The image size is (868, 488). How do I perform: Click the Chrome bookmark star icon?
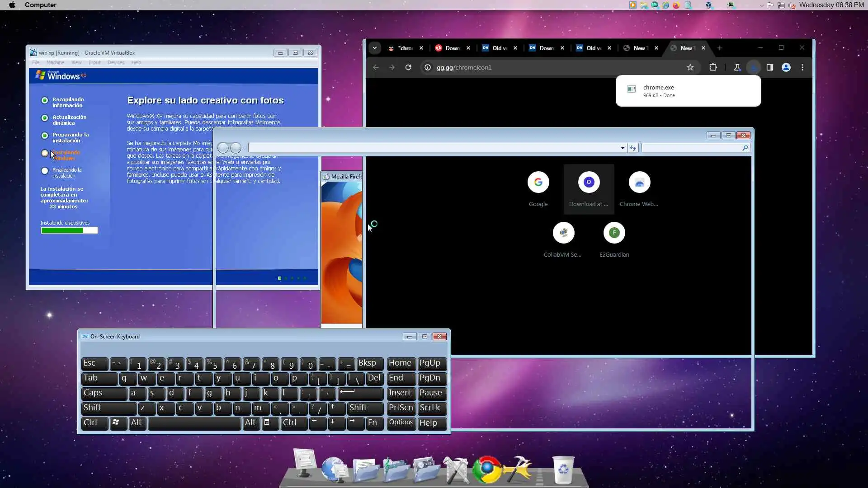click(690, 67)
